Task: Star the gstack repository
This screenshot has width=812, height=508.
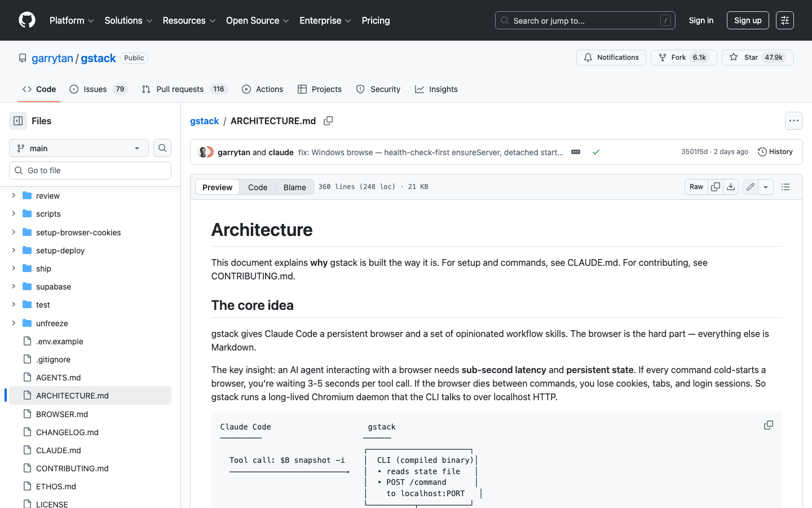Action: (758, 58)
